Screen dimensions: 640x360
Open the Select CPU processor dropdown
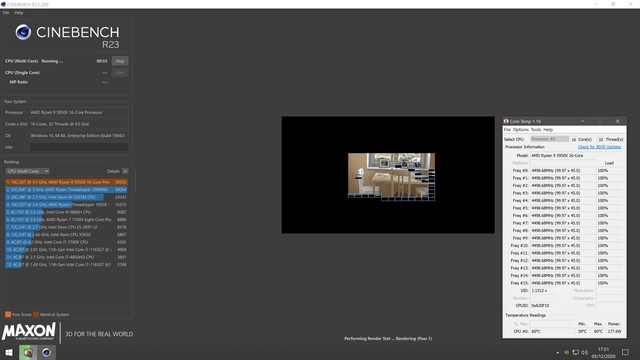coord(549,139)
